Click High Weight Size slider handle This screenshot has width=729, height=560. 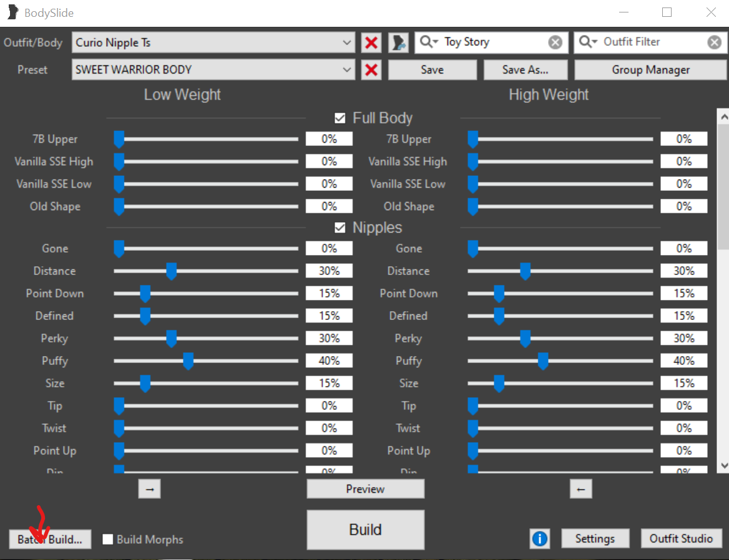499,384
